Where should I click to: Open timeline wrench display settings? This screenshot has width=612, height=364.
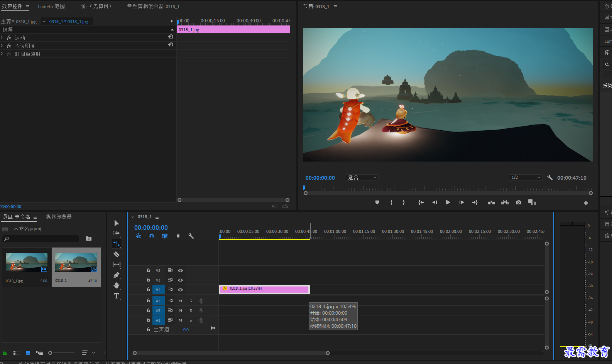coord(191,236)
